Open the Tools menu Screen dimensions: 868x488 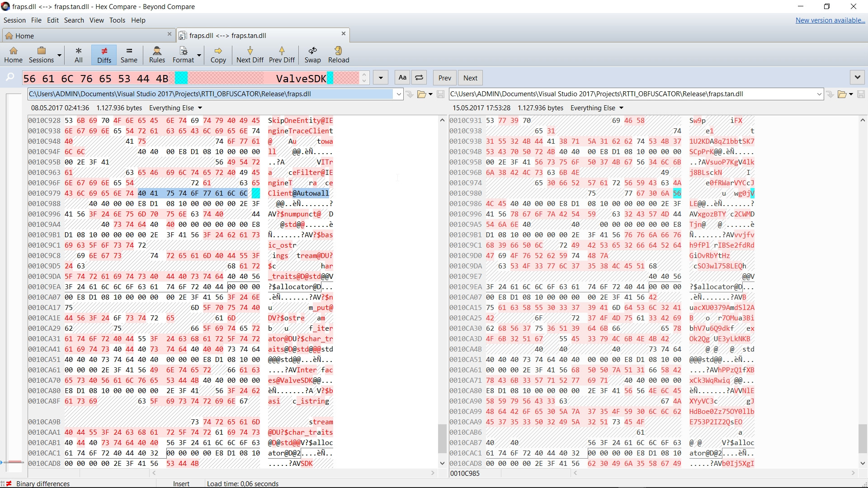pos(117,20)
